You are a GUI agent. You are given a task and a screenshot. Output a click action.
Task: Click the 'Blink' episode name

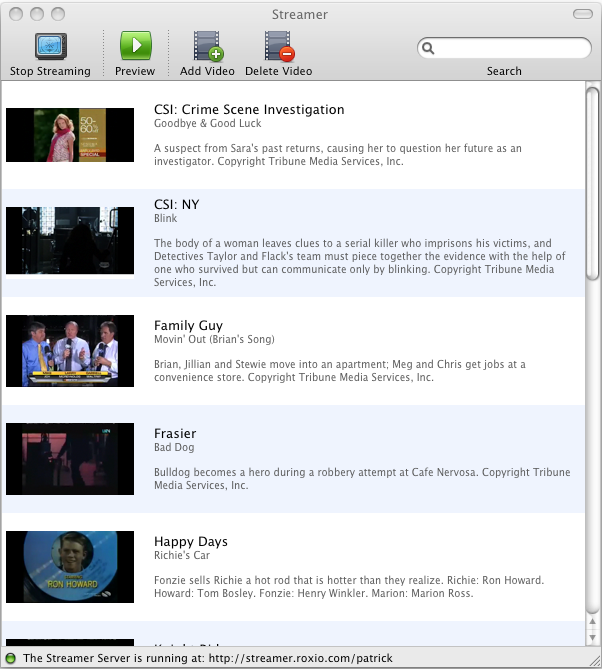[x=166, y=218]
